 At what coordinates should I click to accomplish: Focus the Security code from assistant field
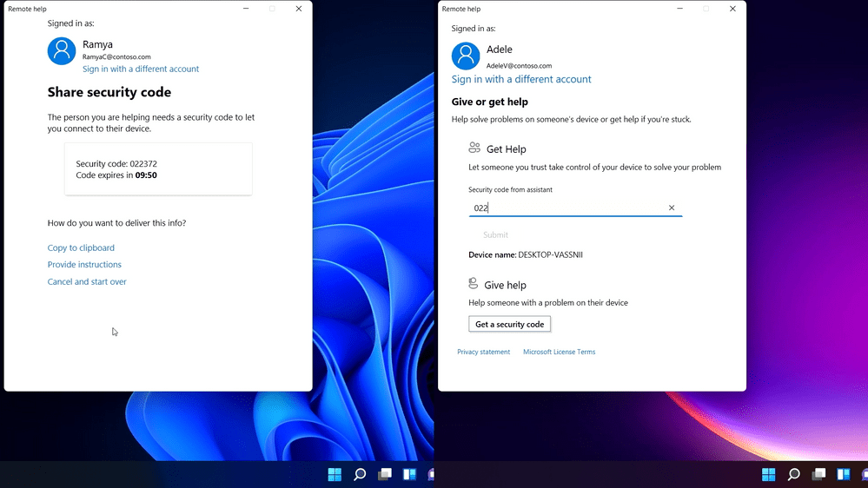click(565, 208)
